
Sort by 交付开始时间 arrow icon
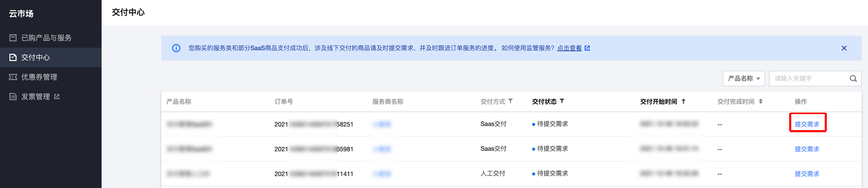click(684, 101)
